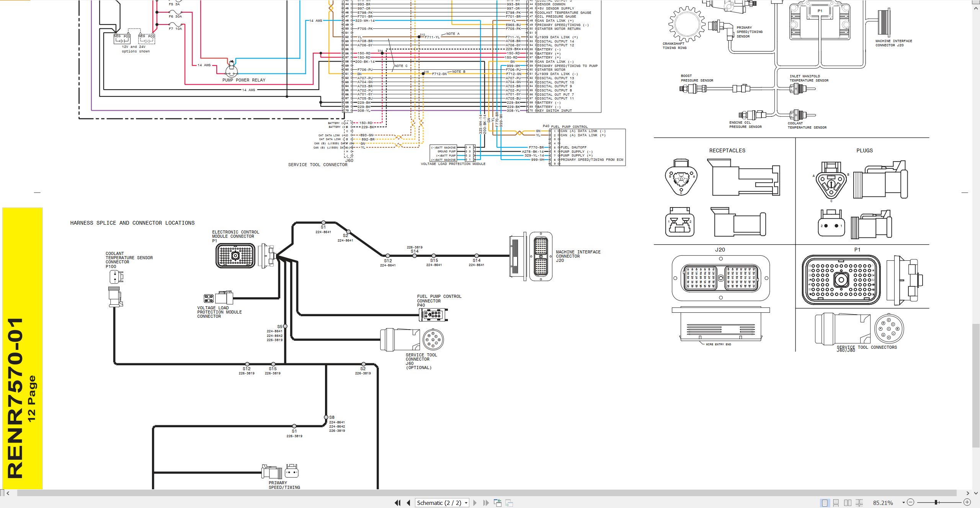The height and width of the screenshot is (508, 980).
Task: Click the NOTE C annotation
Action: 401,66
